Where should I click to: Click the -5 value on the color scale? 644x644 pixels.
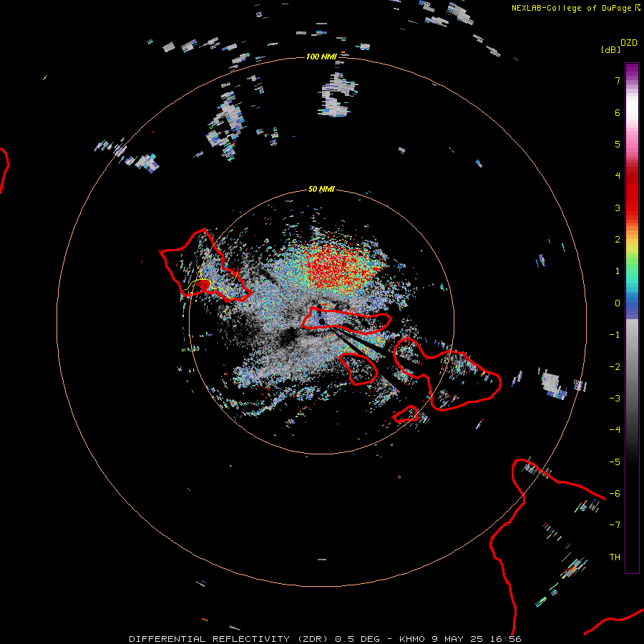pyautogui.click(x=615, y=462)
